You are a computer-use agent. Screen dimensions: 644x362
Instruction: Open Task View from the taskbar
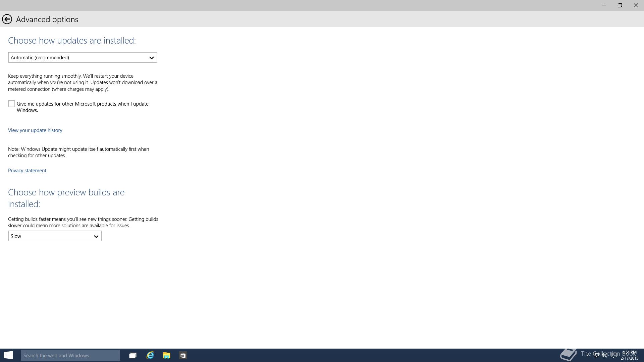click(133, 355)
